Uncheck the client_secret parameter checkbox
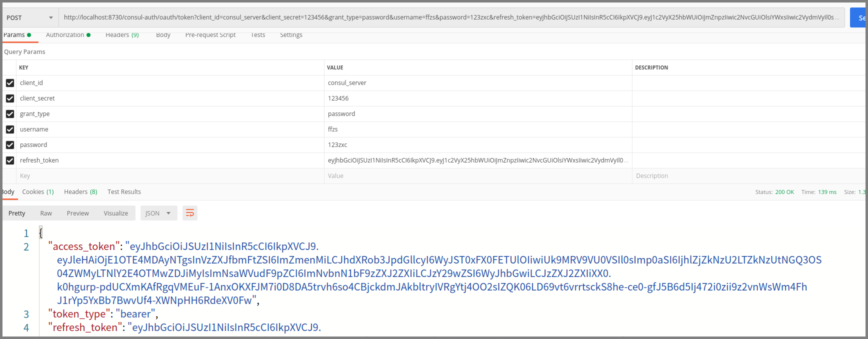Screen dimensions: 868x339 pyautogui.click(x=10, y=98)
